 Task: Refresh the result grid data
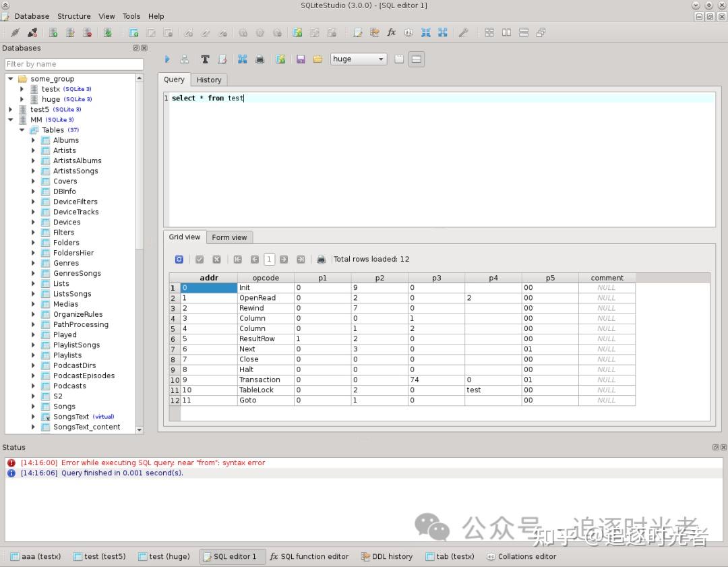click(x=179, y=259)
